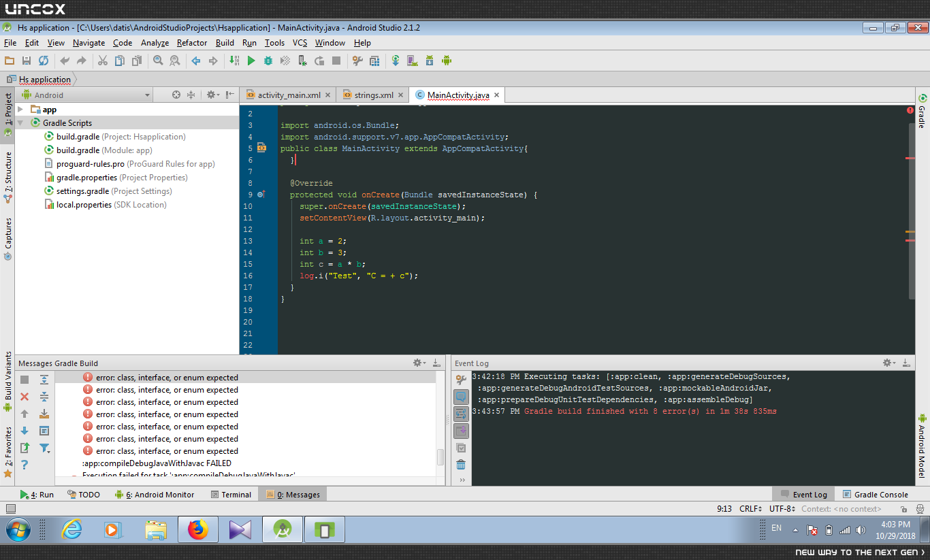This screenshot has height=560, width=930.
Task: Click the Scroll from Source target icon
Action: tap(176, 95)
